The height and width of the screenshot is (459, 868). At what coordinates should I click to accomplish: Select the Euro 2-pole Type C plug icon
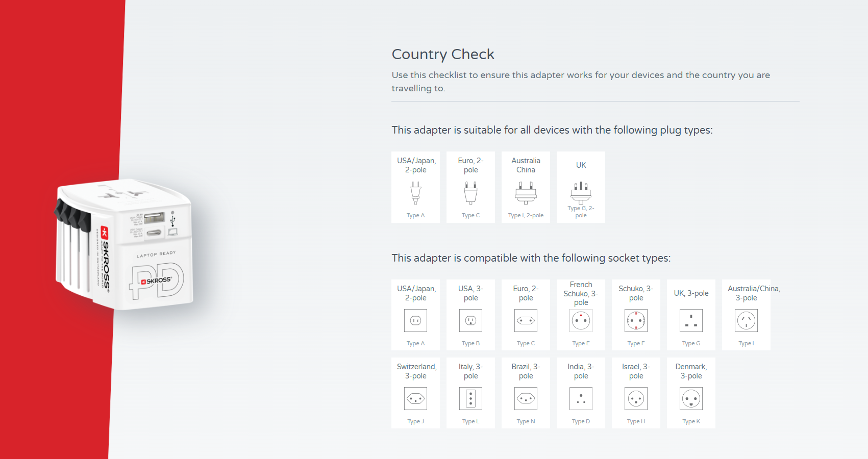pos(470,193)
